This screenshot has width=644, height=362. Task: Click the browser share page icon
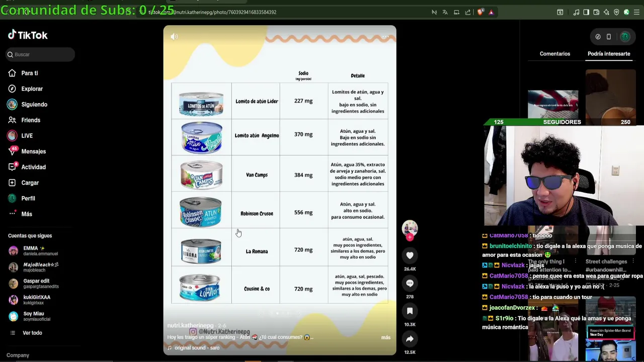point(468,12)
